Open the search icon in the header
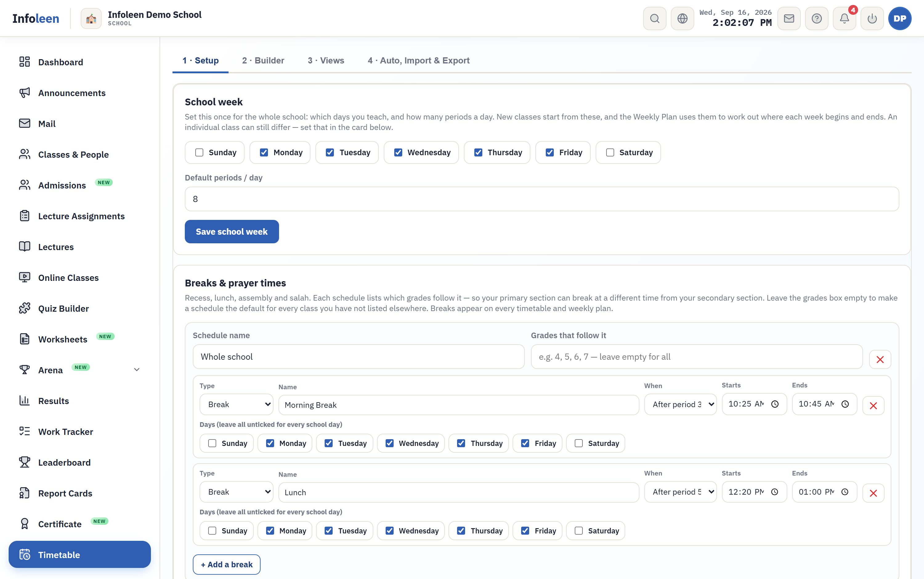Viewport: 924px width, 579px height. 654,18
